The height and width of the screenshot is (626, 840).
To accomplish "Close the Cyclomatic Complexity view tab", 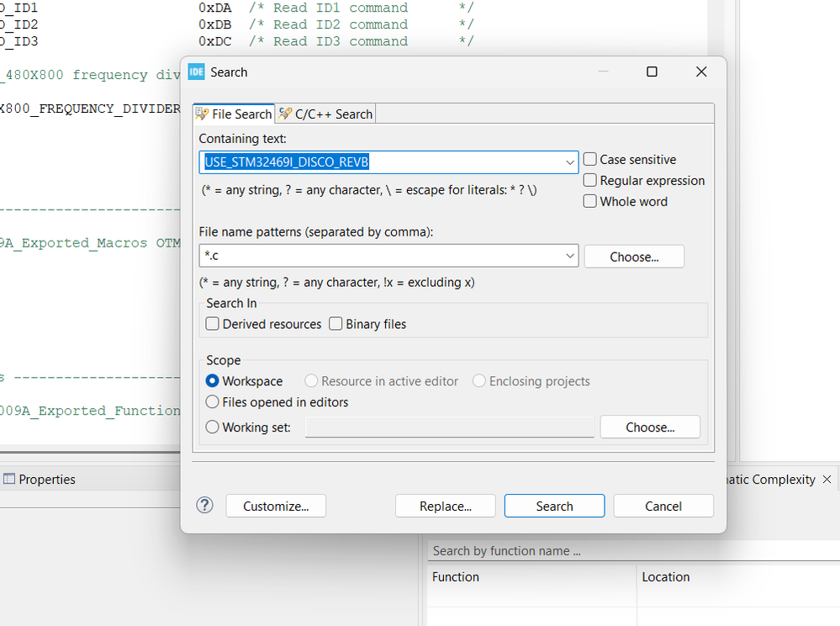I will coord(827,479).
